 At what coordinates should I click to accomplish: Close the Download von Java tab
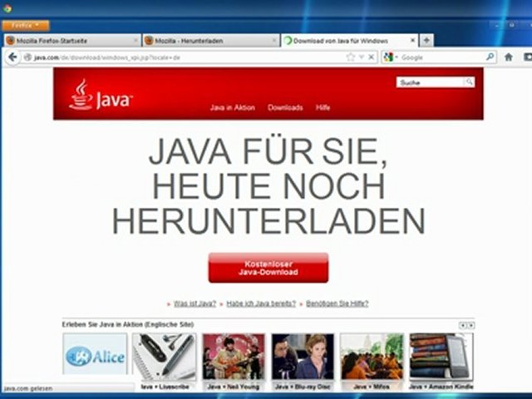coord(413,40)
